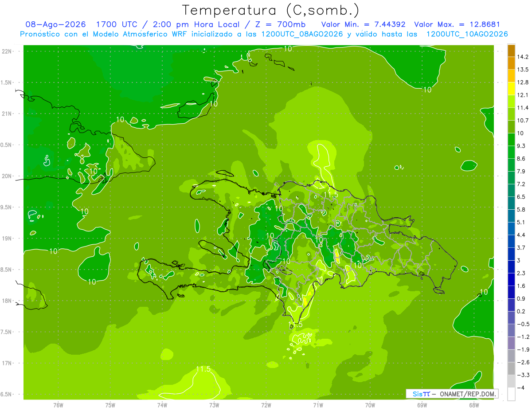Select the validity stamp "1200UTC_10AGO2026"
This screenshot has width=532, height=411.
(467, 34)
